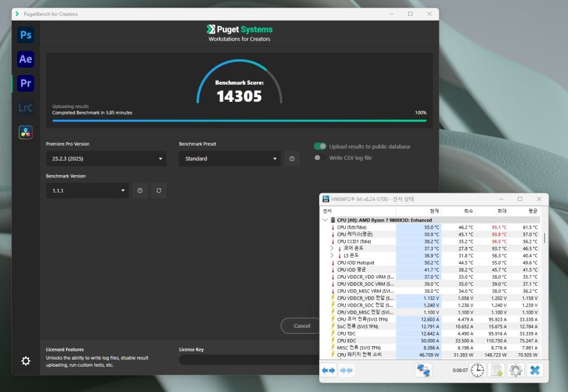568x392 pixels.
Task: Click the Licensed Features heading
Action: [x=65, y=349]
